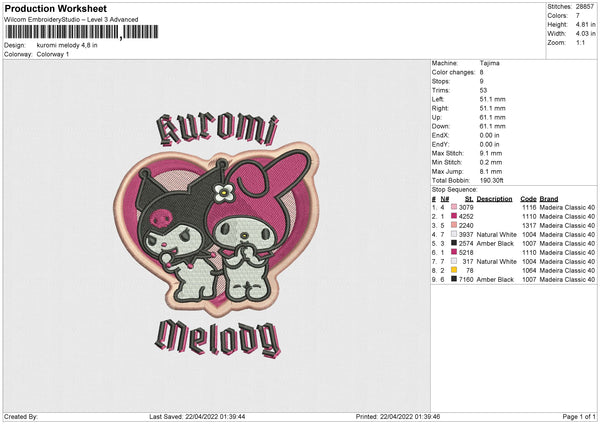
Task: Click the 'Up:' extent label
Action: (437, 117)
